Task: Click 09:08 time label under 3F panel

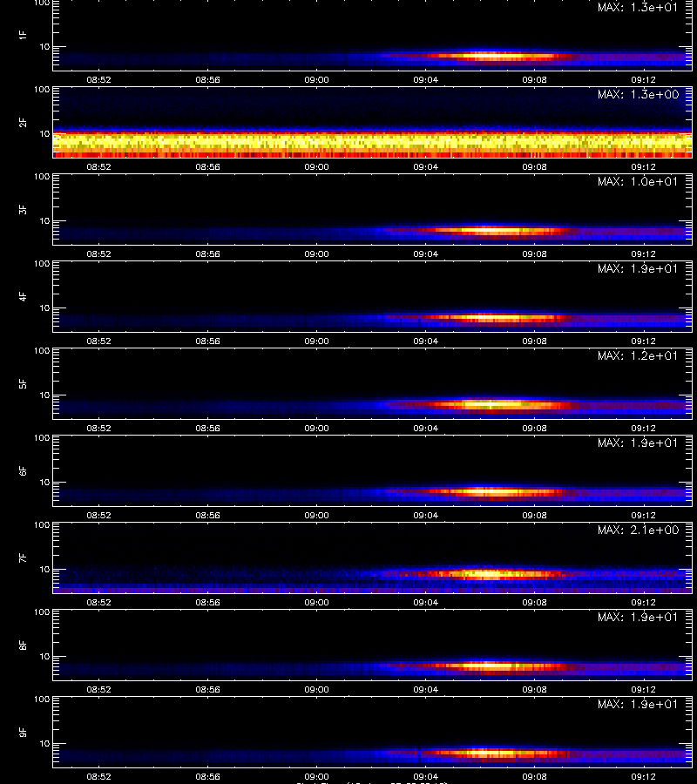Action: coord(534,254)
